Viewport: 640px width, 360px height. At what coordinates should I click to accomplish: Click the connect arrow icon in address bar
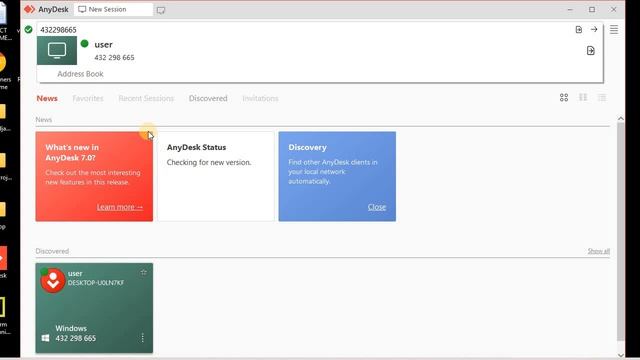coord(594,29)
